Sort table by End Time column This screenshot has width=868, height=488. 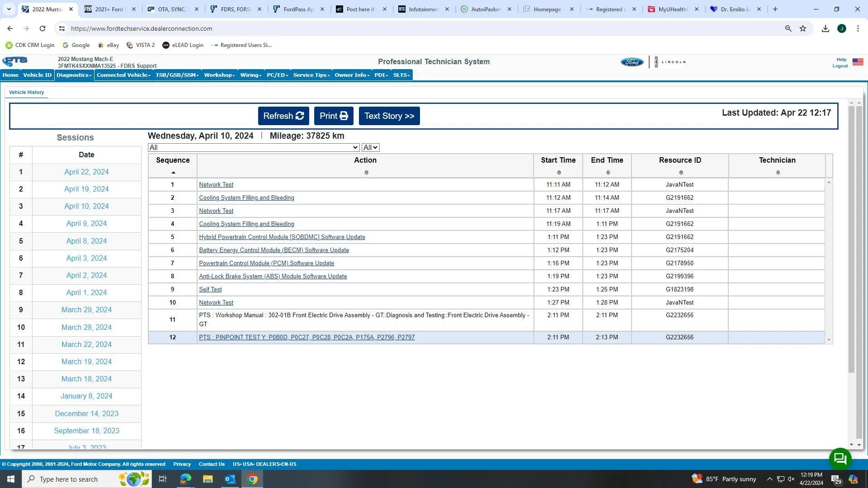tap(608, 173)
